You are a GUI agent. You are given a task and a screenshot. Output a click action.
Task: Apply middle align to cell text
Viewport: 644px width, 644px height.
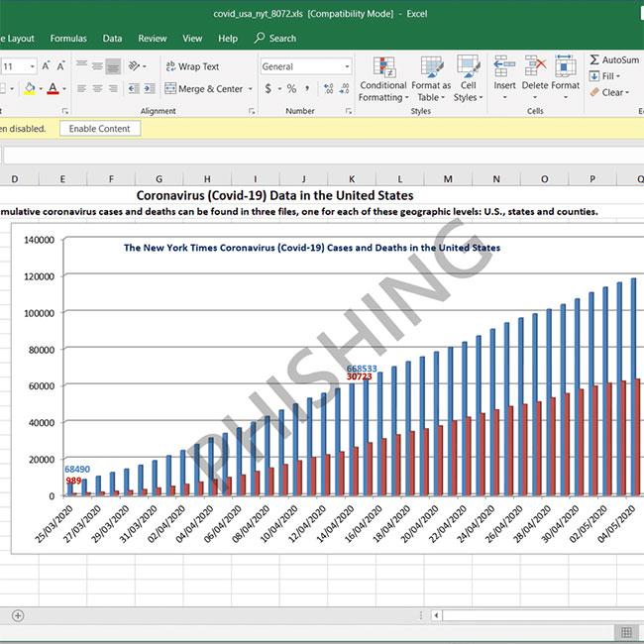pos(97,65)
